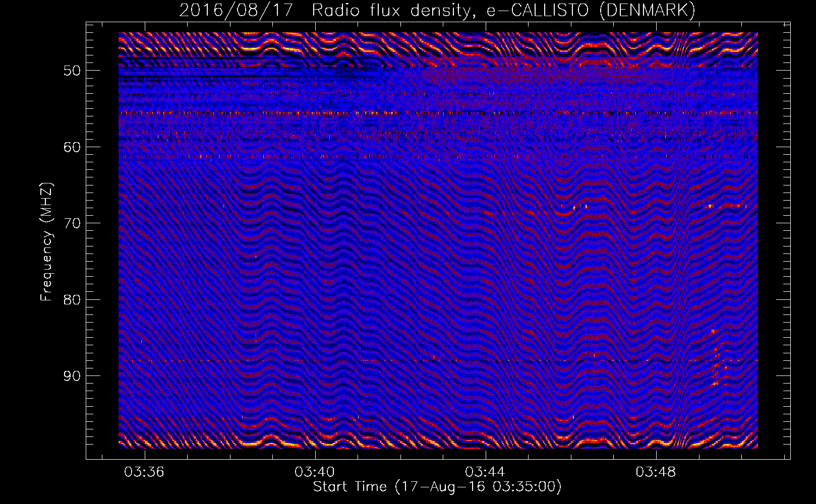
Task: Click the "Start Time" x-axis label
Action: point(437,487)
